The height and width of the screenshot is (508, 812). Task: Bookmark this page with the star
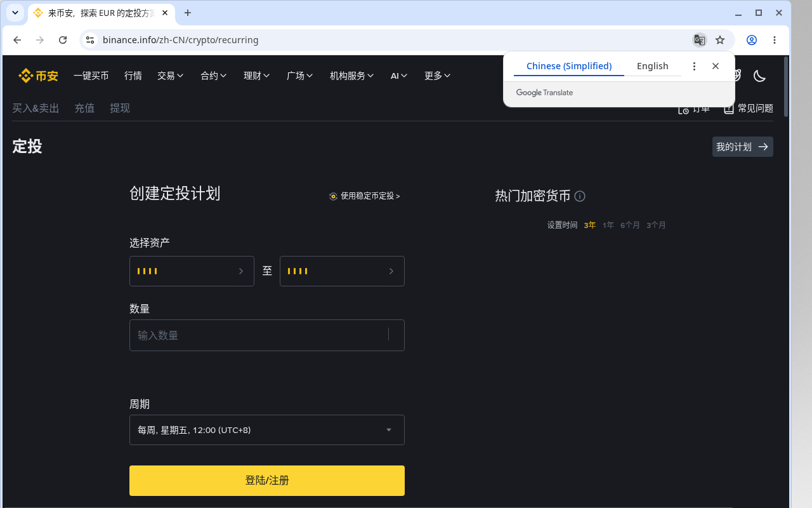(x=720, y=40)
